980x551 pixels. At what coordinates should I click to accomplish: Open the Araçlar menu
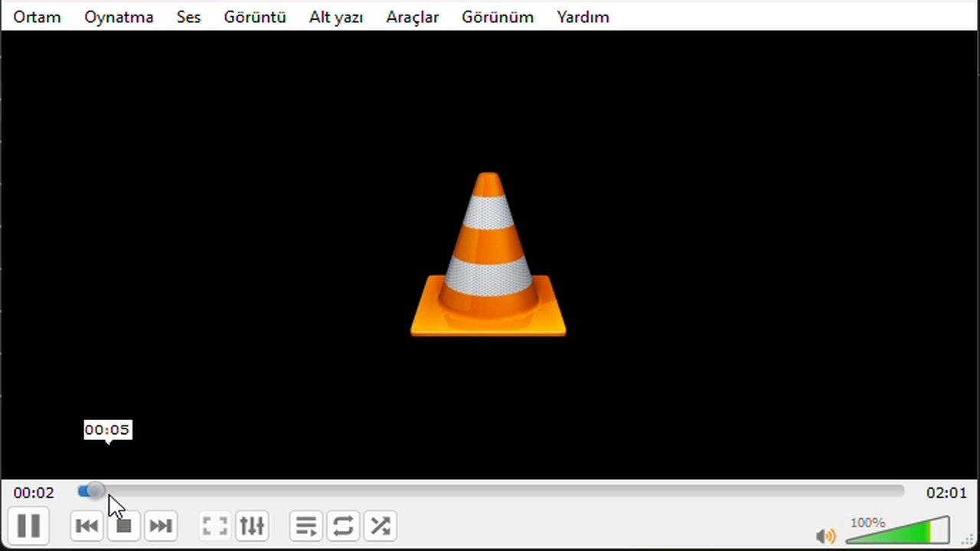coord(412,17)
